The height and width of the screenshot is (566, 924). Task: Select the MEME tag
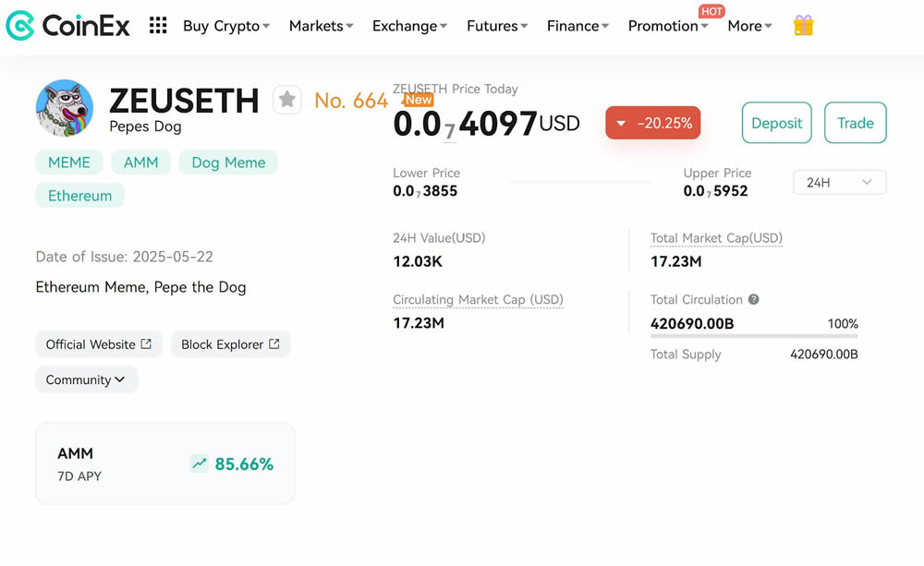[68, 162]
